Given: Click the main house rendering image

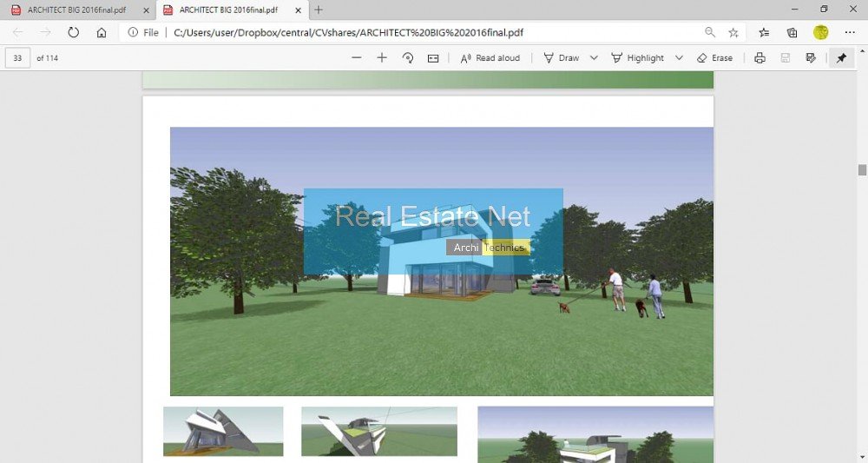Looking at the screenshot, I should (441, 261).
